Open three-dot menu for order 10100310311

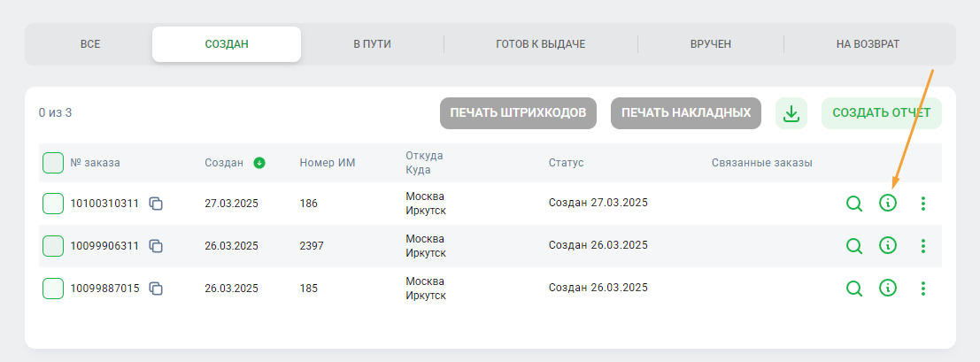tap(923, 204)
